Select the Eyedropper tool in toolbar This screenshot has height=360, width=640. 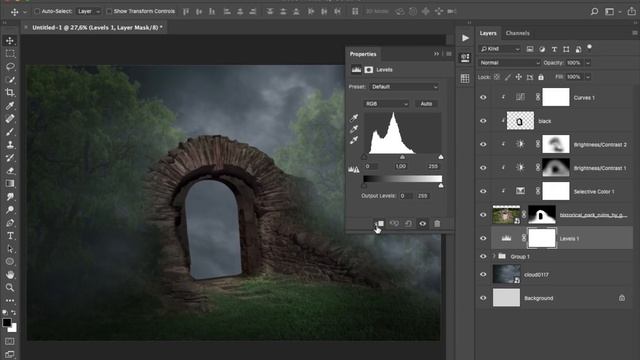(10, 106)
